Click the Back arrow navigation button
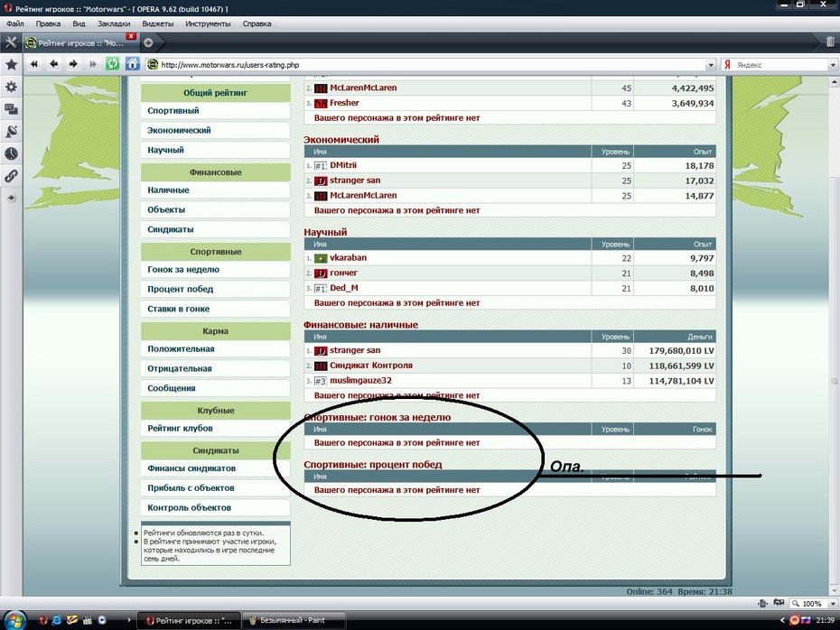Viewport: 840px width, 630px height. click(53, 64)
